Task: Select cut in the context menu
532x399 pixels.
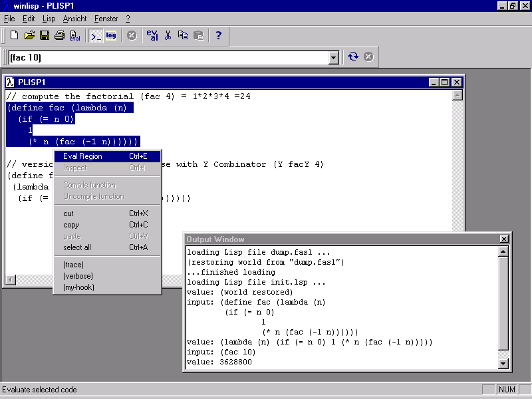Action: click(x=107, y=213)
